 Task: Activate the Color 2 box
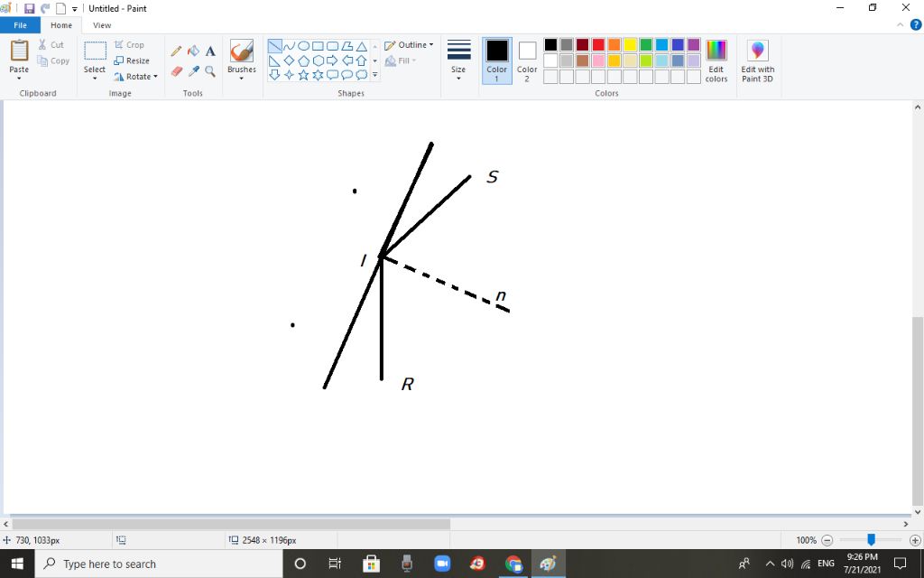pos(527,61)
